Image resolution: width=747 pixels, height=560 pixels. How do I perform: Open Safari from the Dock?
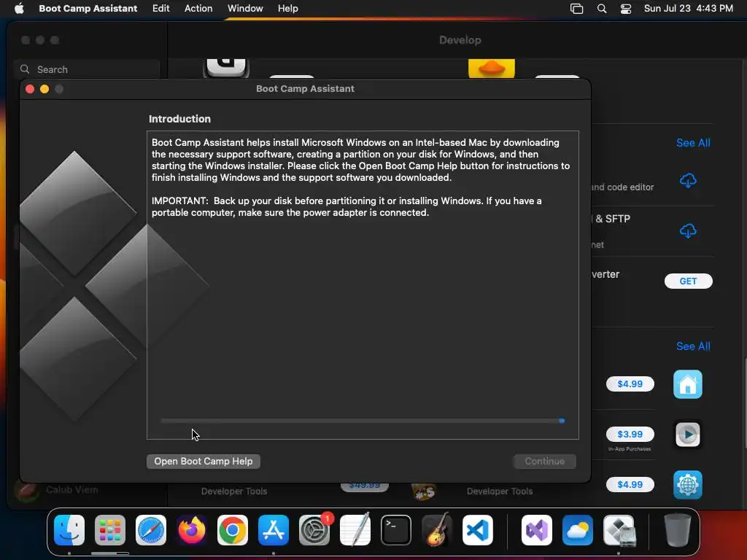coord(151,530)
